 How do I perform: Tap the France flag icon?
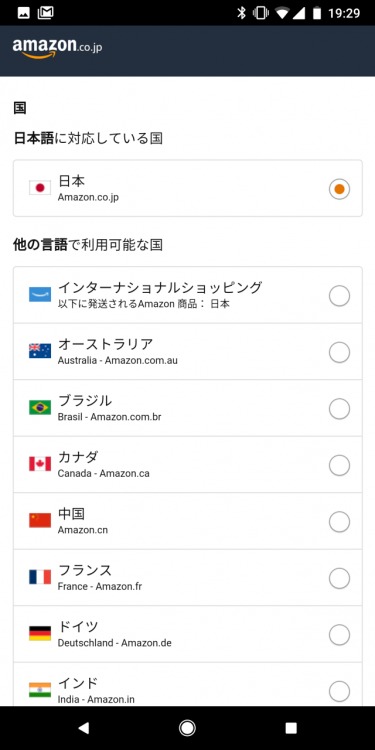40,577
